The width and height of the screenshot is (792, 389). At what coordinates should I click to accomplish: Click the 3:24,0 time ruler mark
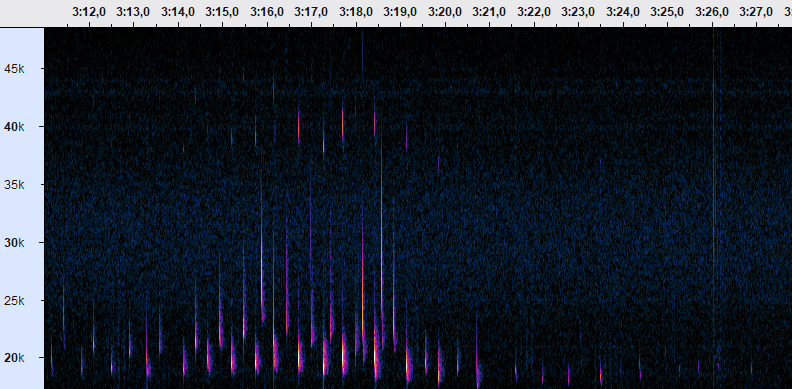point(623,12)
